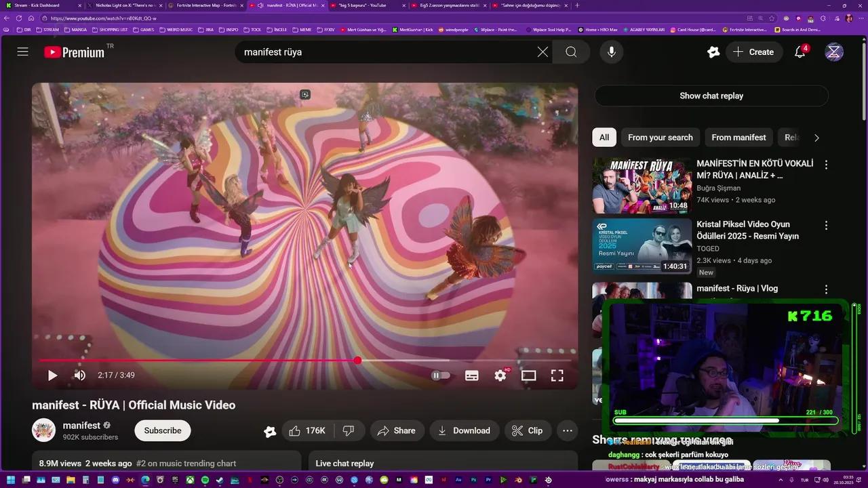Open the Buğra Şişman analysis video thumbnail
868x488 pixels.
642,186
